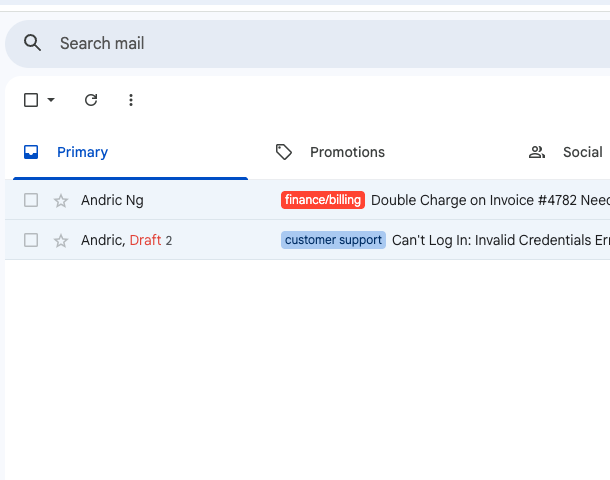
Task: Click the red finance/billing label
Action: pos(322,200)
